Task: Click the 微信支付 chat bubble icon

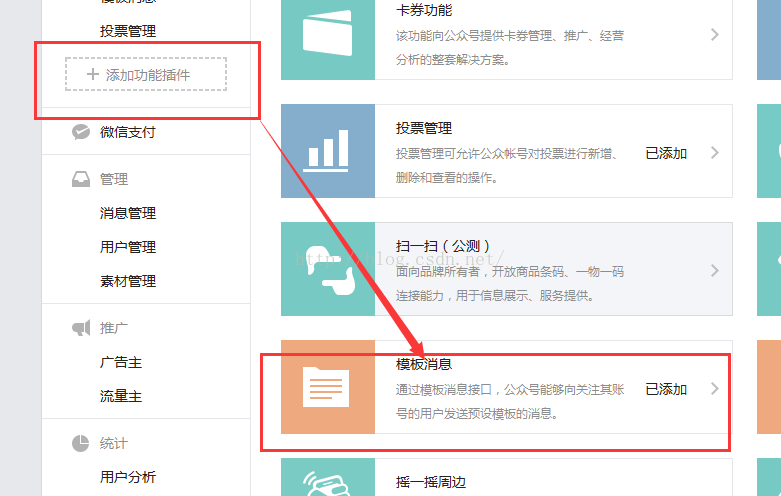Action: tap(81, 132)
